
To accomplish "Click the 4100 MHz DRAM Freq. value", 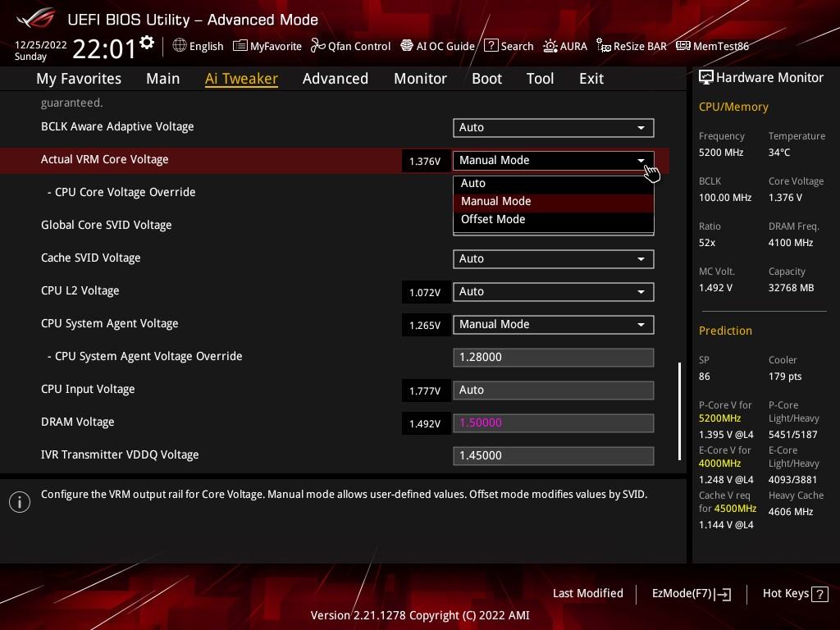I will [x=791, y=243].
